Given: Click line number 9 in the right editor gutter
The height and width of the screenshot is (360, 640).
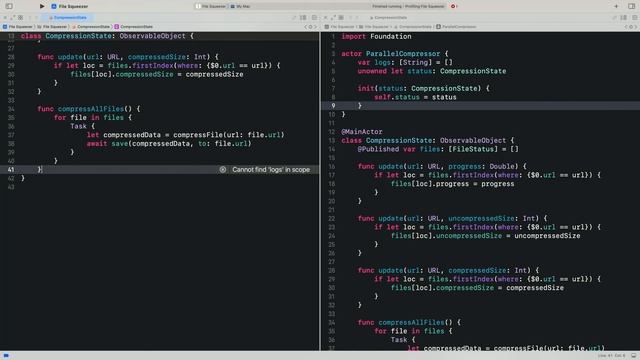Looking at the screenshot, I should click(333, 106).
